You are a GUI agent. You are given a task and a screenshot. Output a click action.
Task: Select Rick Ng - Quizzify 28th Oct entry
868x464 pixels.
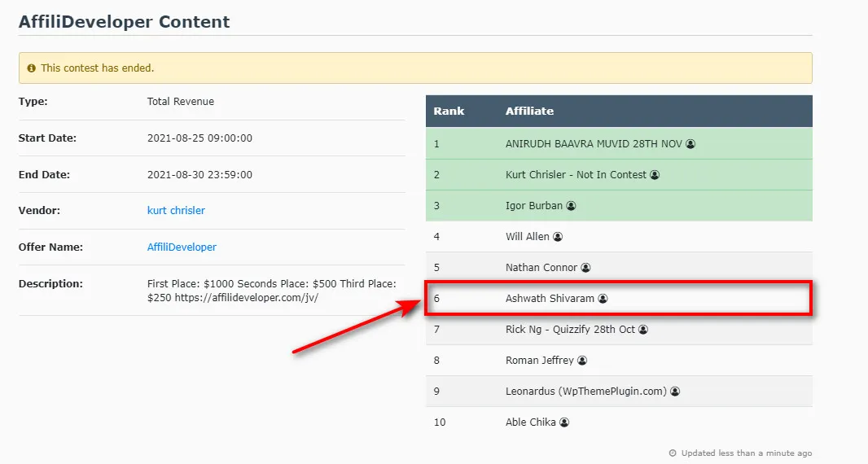(570, 330)
